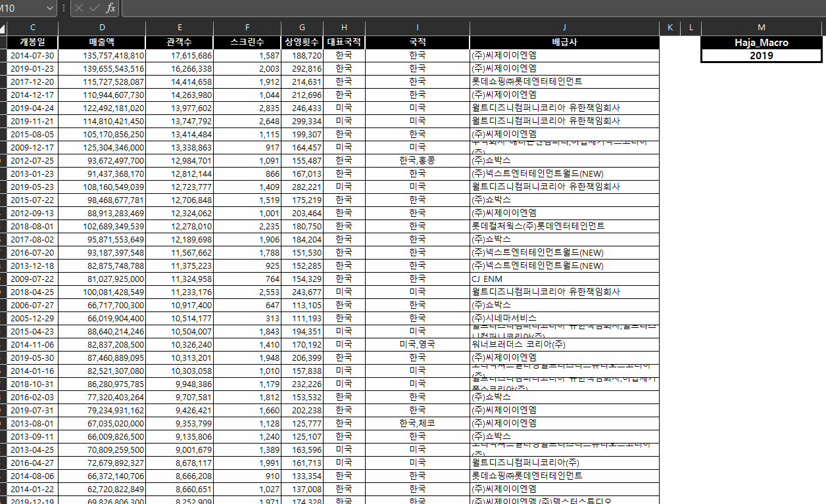Click the 개봉일 header cell
Image resolution: width=826 pixels, height=504 pixels.
coord(33,42)
